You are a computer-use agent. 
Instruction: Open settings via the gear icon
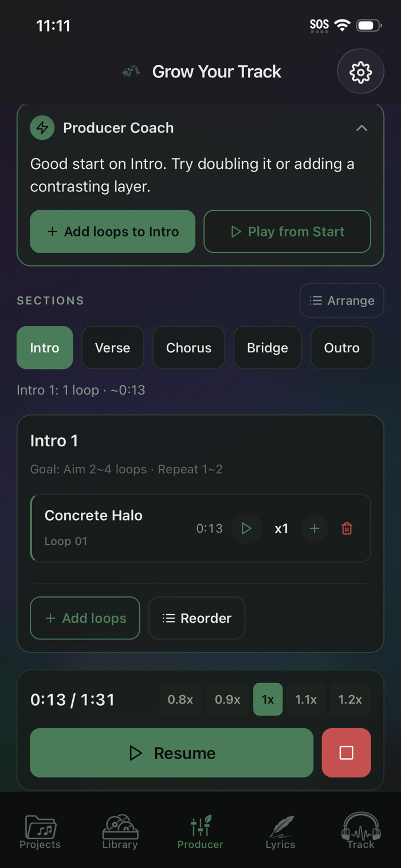pyautogui.click(x=360, y=72)
